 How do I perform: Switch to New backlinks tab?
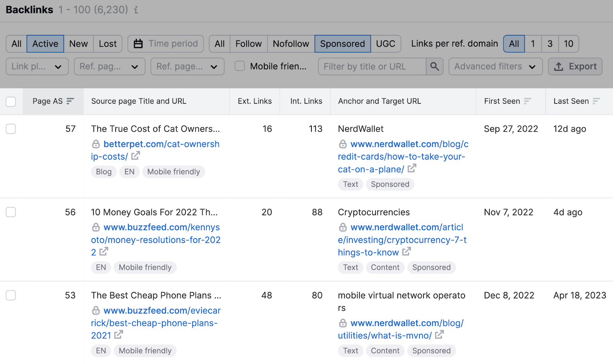click(x=79, y=44)
